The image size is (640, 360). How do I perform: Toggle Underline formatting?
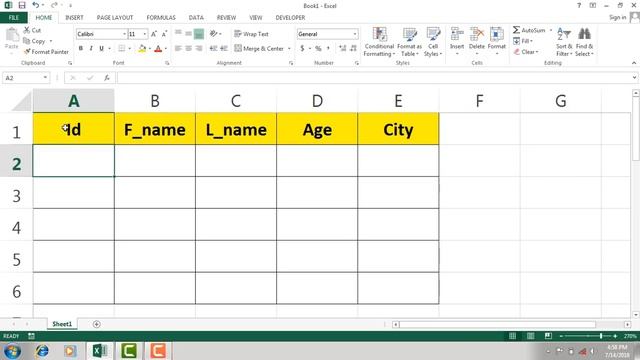point(102,48)
